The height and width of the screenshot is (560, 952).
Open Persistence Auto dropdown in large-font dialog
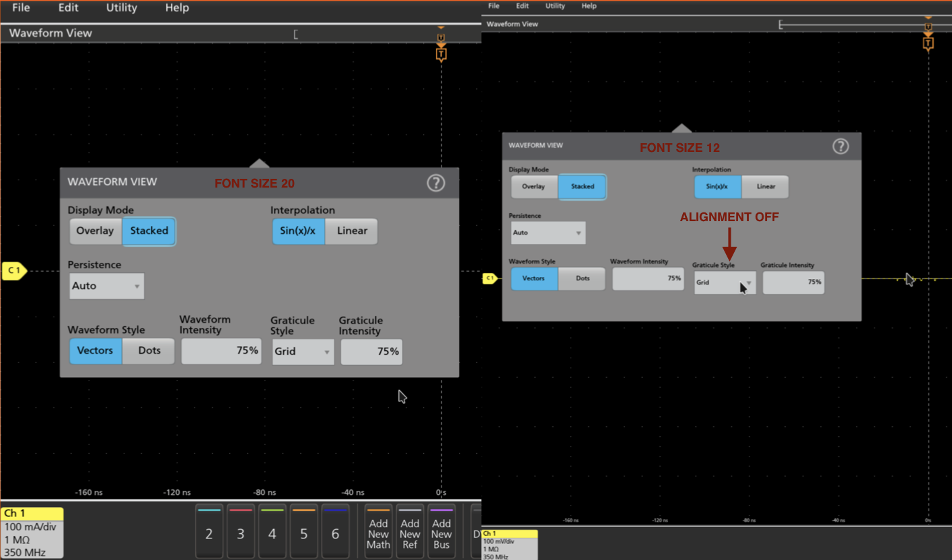pyautogui.click(x=106, y=286)
